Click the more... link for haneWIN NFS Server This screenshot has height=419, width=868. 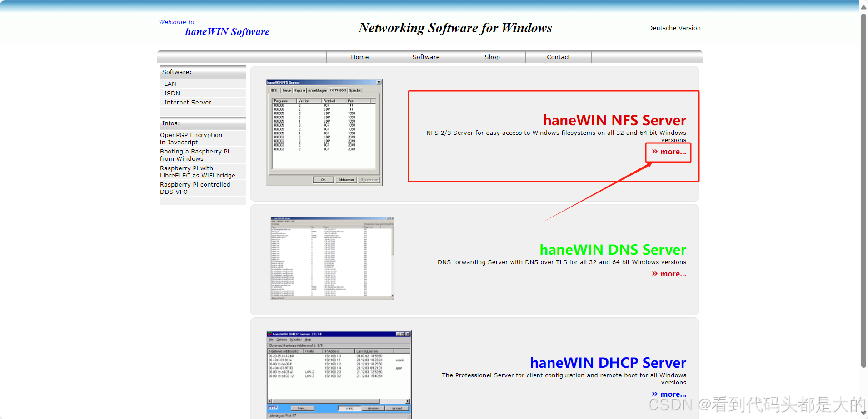pos(672,152)
